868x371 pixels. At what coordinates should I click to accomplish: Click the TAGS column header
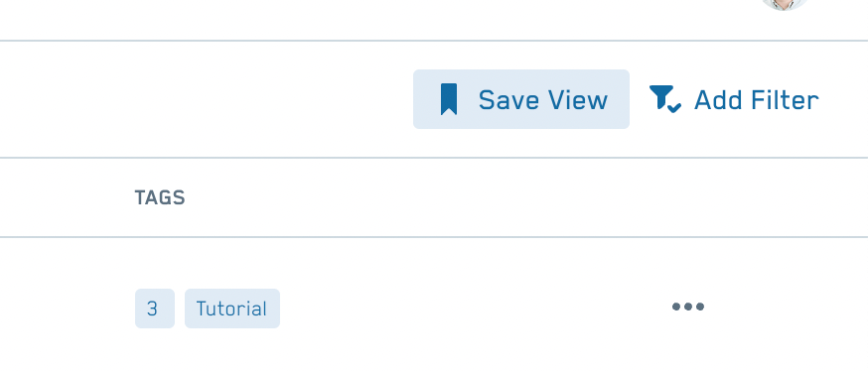(x=160, y=198)
